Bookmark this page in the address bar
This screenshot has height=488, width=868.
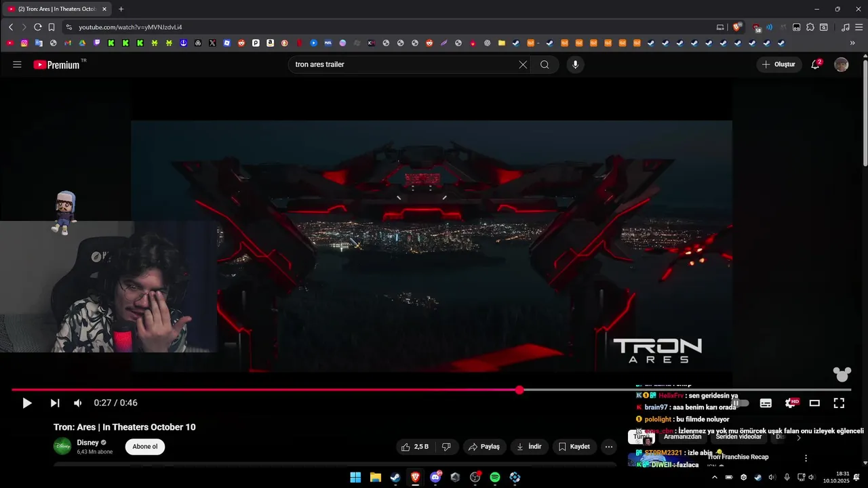(52, 27)
